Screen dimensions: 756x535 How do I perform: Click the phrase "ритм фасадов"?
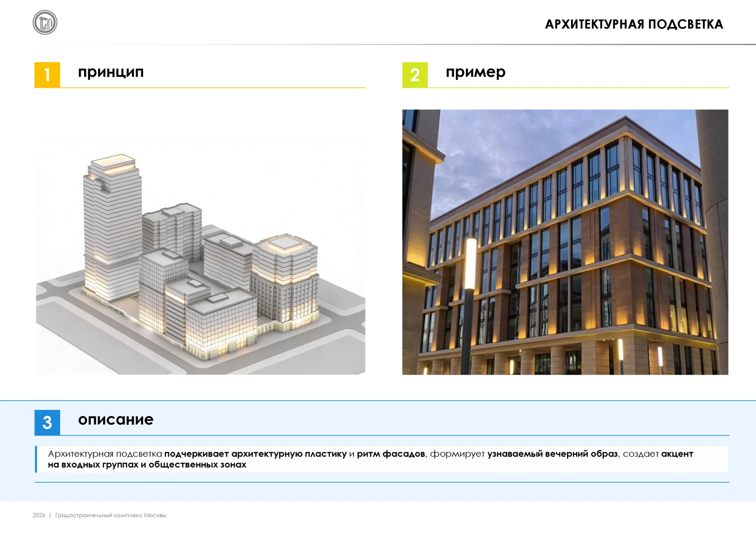click(x=391, y=454)
